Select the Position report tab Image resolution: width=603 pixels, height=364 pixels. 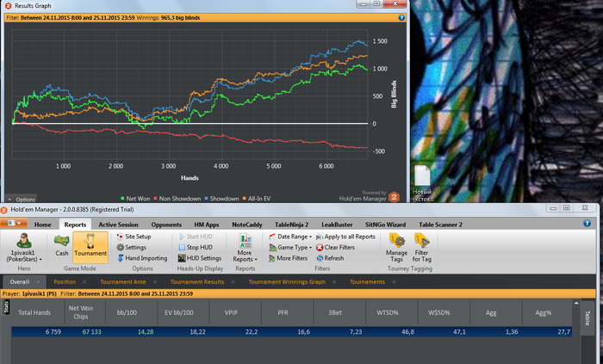(x=65, y=282)
